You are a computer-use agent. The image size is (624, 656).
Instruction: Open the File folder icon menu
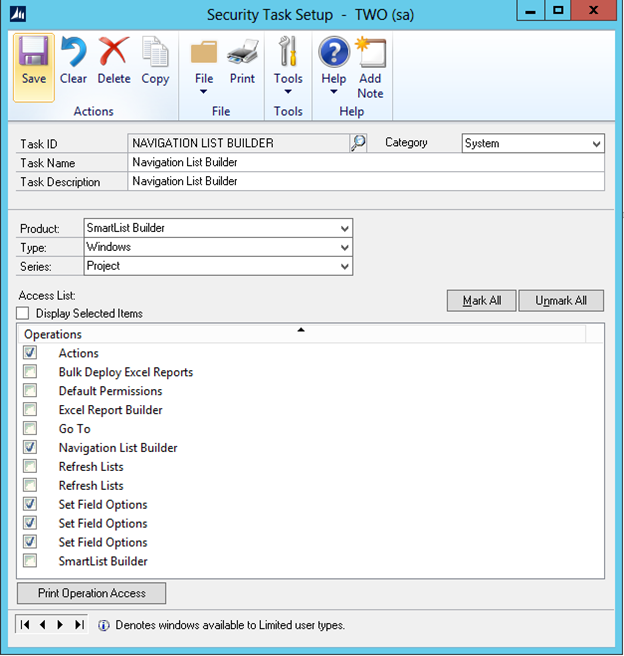pos(204,52)
